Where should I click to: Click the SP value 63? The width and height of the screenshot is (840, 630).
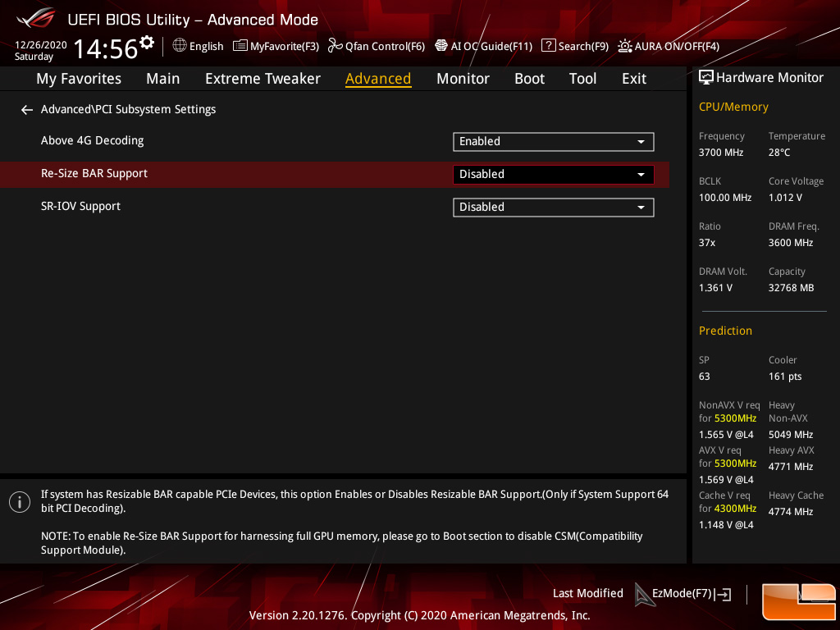[704, 376]
